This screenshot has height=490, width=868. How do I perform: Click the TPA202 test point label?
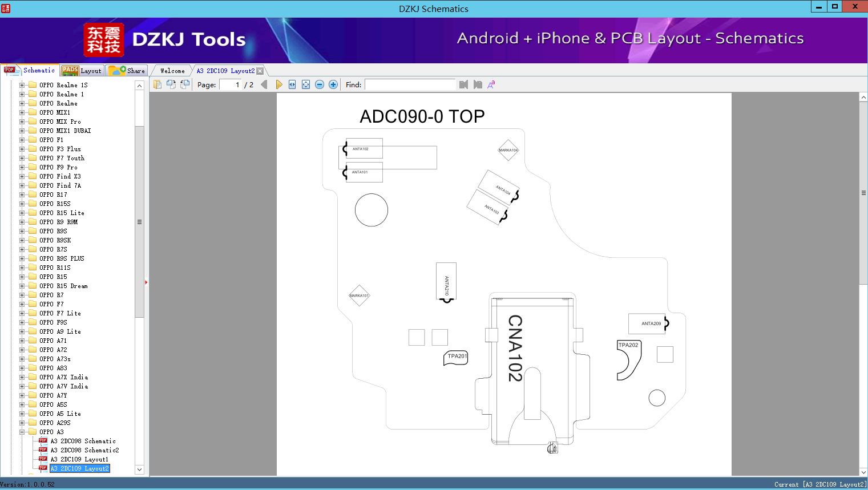click(x=628, y=345)
